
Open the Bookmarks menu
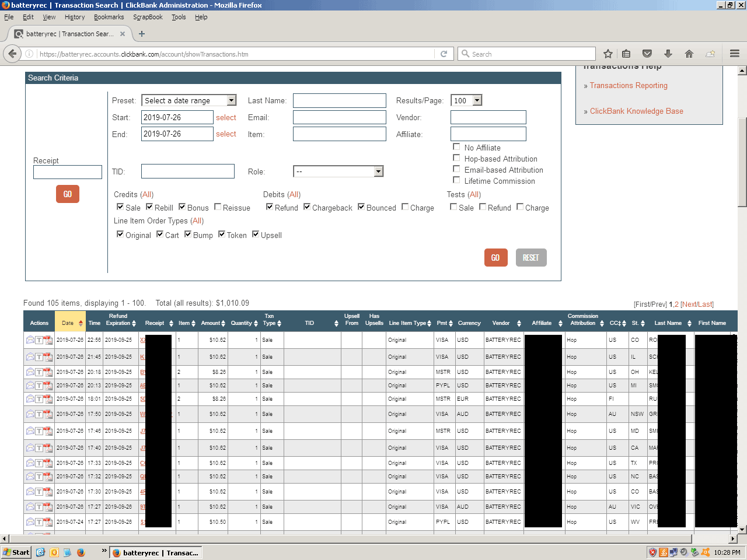[109, 17]
